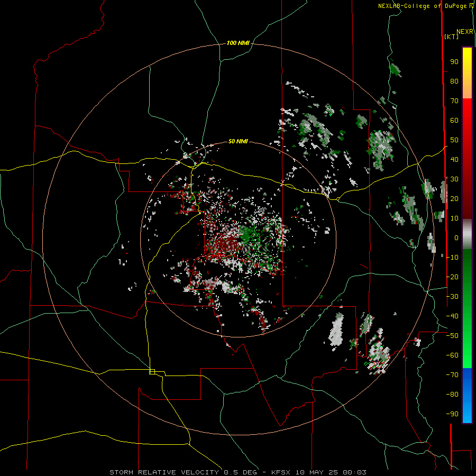Click the -60 scale value
The height and width of the screenshot is (476, 476).
(x=452, y=355)
